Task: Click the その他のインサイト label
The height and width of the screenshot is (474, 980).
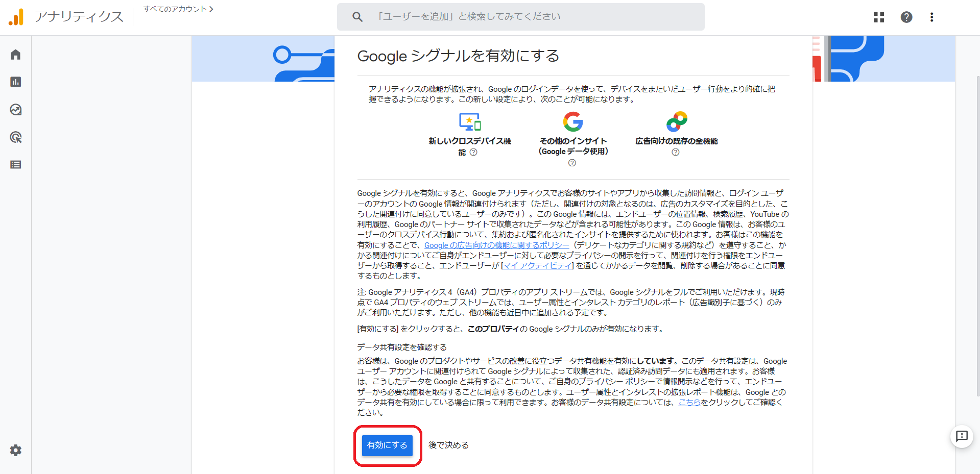Action: coord(573,146)
